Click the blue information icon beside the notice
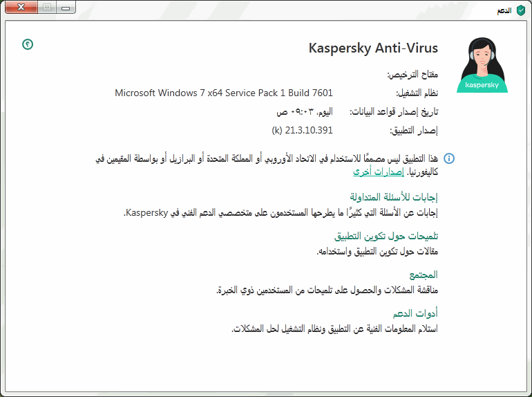Image resolution: width=532 pixels, height=397 pixels. (449, 158)
